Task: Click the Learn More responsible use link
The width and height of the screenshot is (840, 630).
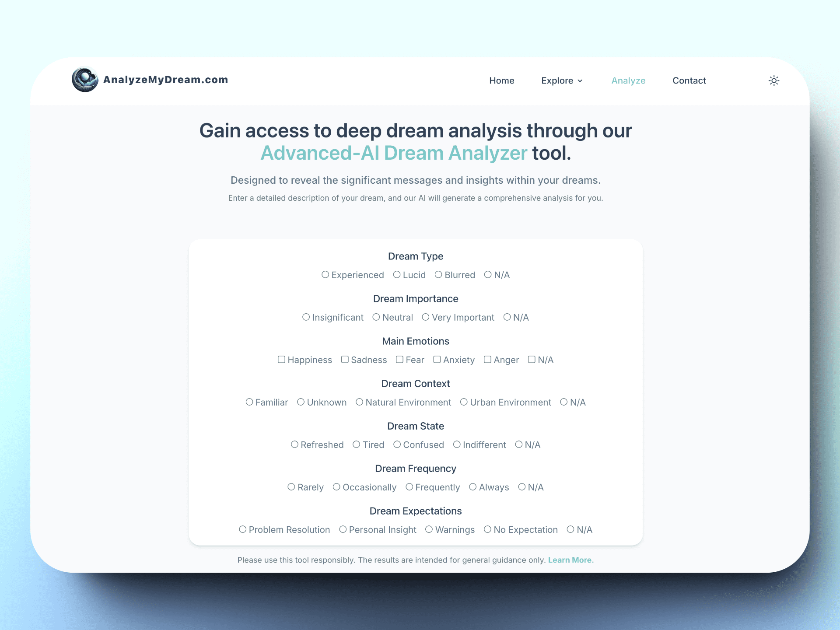Action: (570, 559)
